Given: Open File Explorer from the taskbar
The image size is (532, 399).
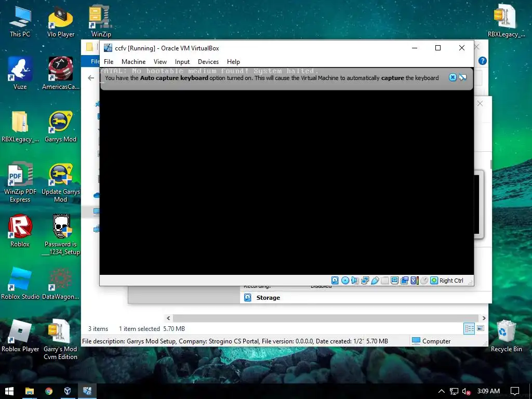Looking at the screenshot, I should click(x=30, y=391).
